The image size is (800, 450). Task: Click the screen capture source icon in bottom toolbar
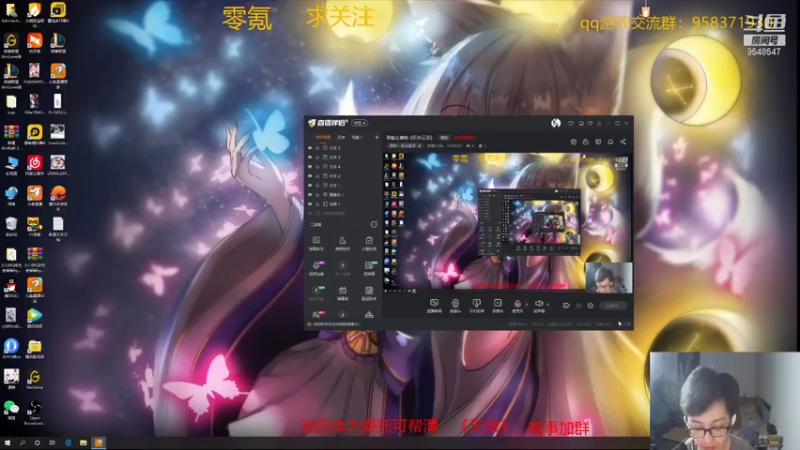434,303
